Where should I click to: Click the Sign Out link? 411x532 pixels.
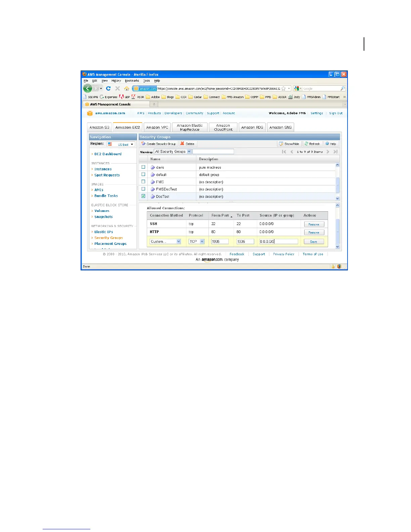tap(336, 113)
